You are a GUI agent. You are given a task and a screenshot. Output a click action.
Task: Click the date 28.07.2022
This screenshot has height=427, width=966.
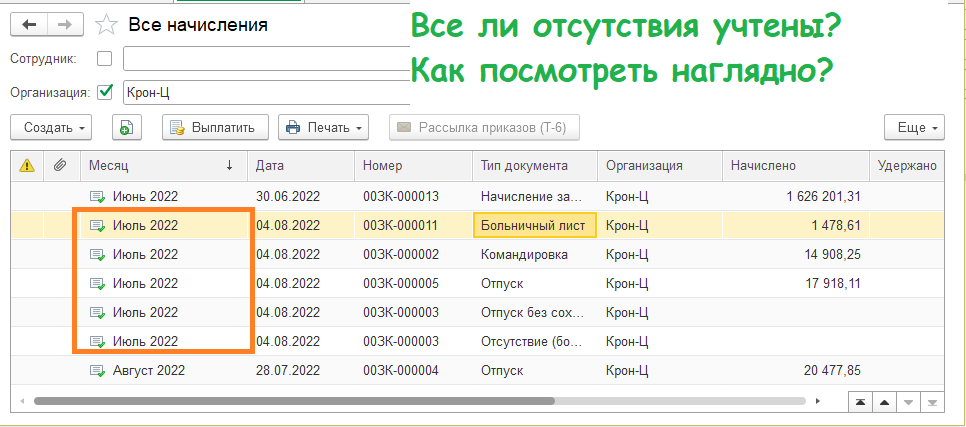(x=288, y=371)
